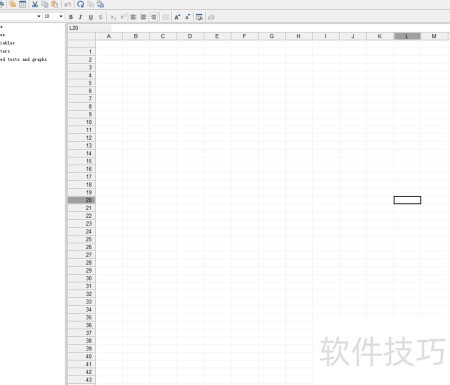Open the font name dropdown arrow
This screenshot has width=450, height=385.
point(39,16)
